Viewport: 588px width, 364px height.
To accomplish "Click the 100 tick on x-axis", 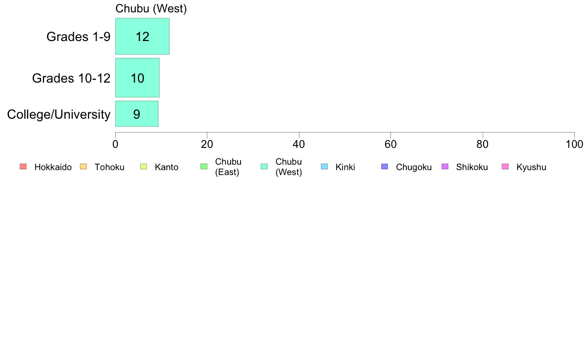I will pos(574,144).
